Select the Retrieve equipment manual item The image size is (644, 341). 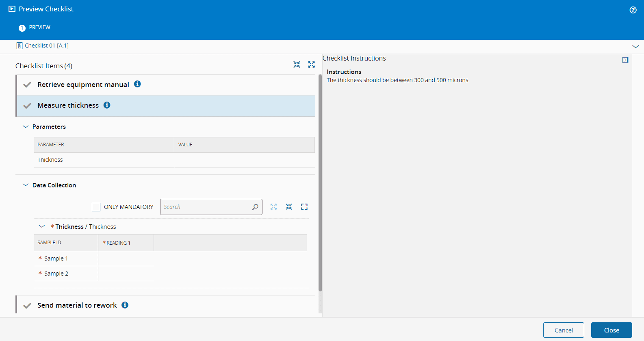166,85
